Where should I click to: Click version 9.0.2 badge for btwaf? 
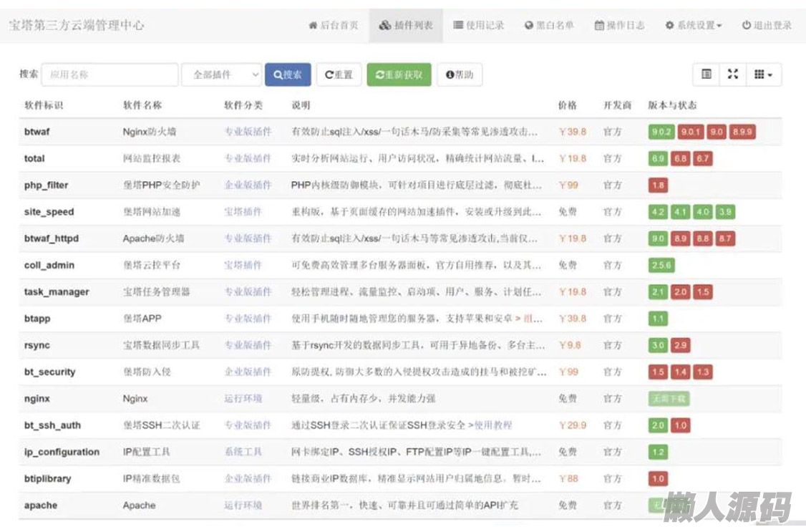(x=661, y=132)
